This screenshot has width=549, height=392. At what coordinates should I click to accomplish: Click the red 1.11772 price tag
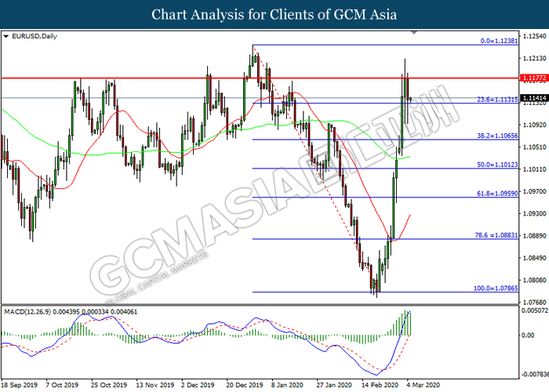pos(534,78)
